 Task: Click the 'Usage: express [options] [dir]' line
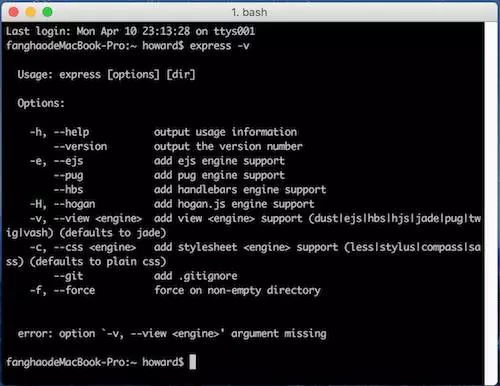(x=106, y=74)
